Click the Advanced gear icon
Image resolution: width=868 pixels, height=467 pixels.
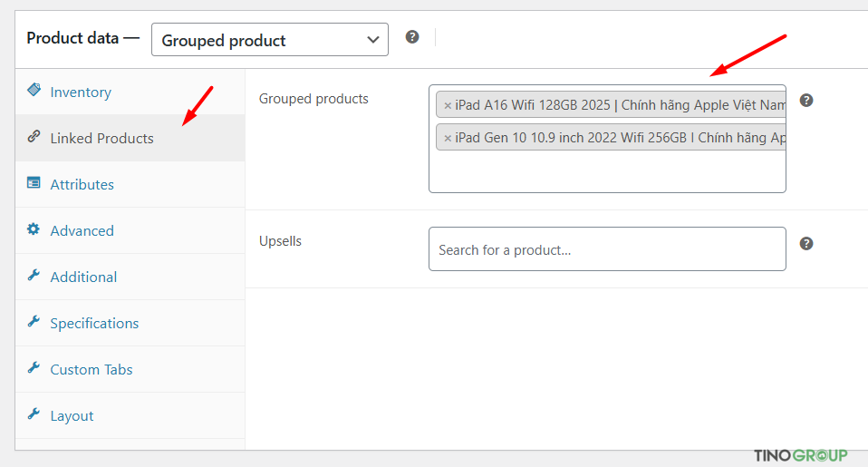click(34, 229)
